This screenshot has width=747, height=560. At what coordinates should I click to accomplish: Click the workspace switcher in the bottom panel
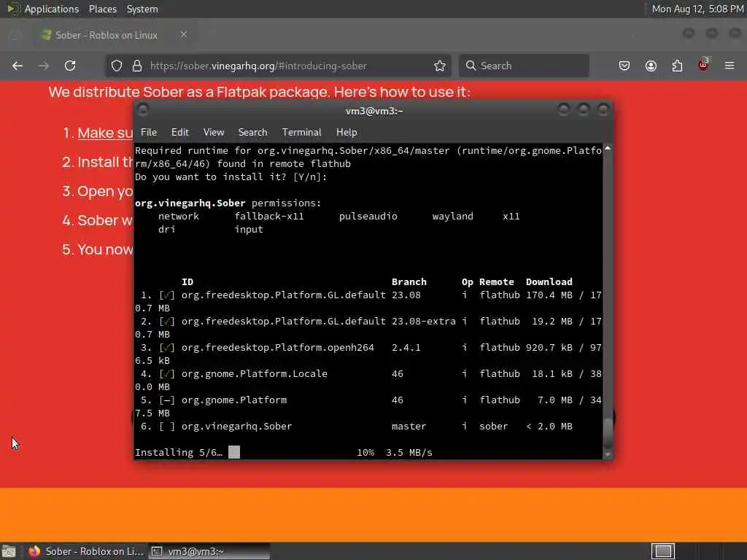click(662, 551)
